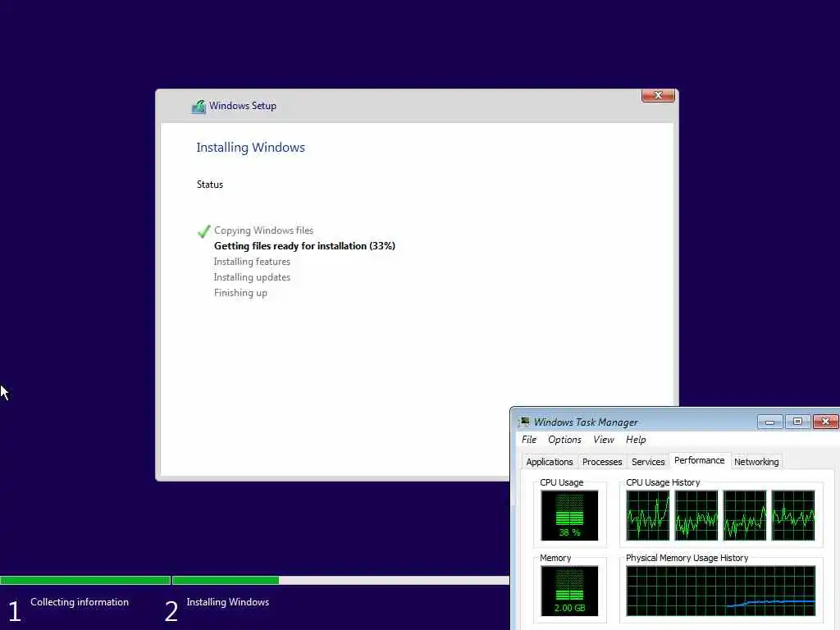840x630 pixels.
Task: Click 'Installing Windows' stage label at bottom
Action: point(228,602)
